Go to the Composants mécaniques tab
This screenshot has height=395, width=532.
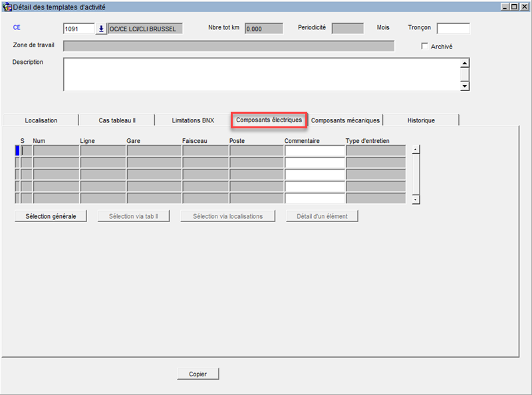click(345, 120)
